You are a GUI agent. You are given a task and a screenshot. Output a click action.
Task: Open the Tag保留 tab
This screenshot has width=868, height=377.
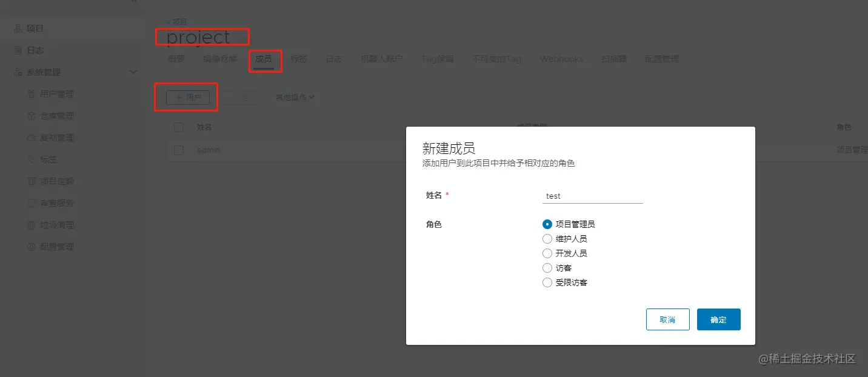[x=438, y=59]
